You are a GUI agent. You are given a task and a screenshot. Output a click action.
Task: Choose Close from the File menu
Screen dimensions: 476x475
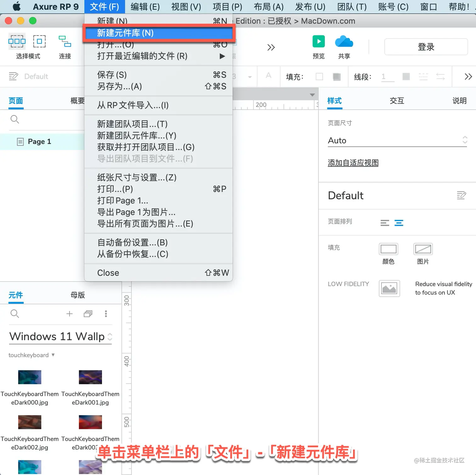coord(158,273)
